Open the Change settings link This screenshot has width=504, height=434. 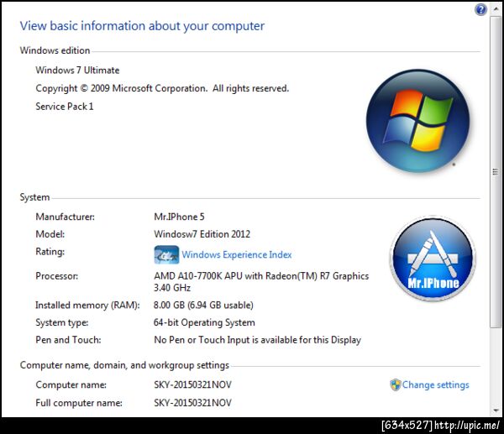pyautogui.click(x=435, y=384)
